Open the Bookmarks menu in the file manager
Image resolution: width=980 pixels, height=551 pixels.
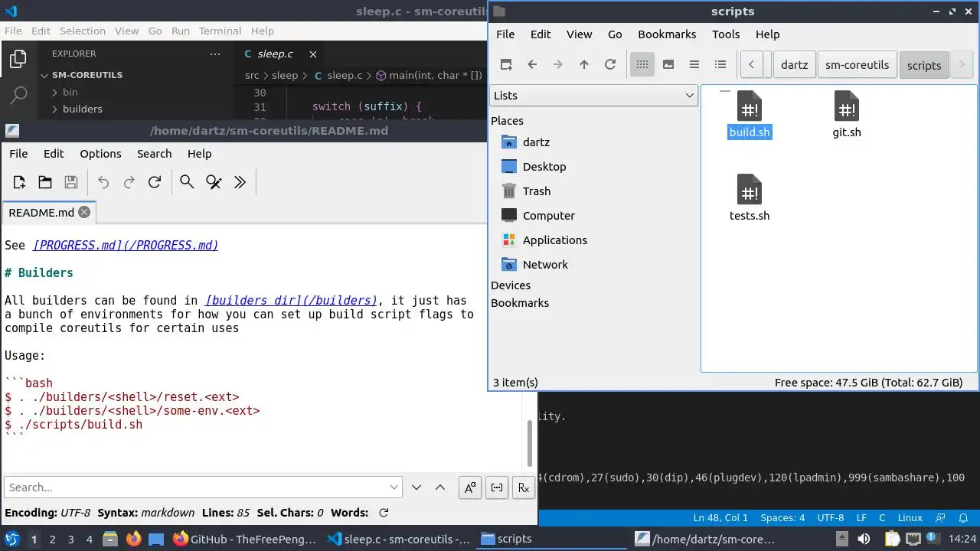pyautogui.click(x=667, y=34)
